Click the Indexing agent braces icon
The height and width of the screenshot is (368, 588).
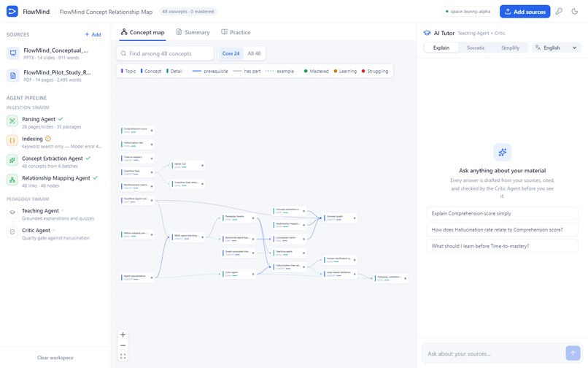click(12, 140)
